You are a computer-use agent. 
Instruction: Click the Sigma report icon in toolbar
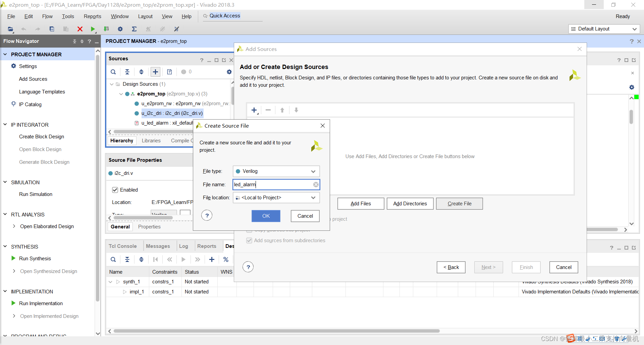click(134, 29)
